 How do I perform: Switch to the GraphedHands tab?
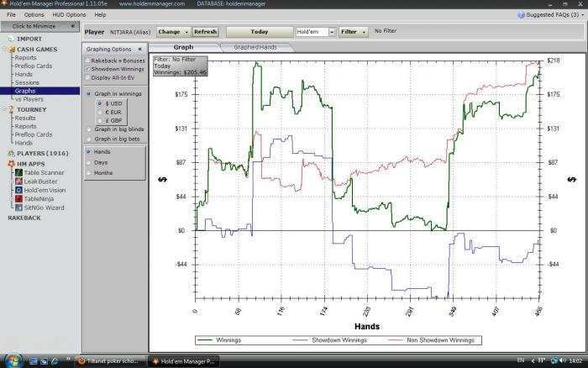[x=255, y=47]
